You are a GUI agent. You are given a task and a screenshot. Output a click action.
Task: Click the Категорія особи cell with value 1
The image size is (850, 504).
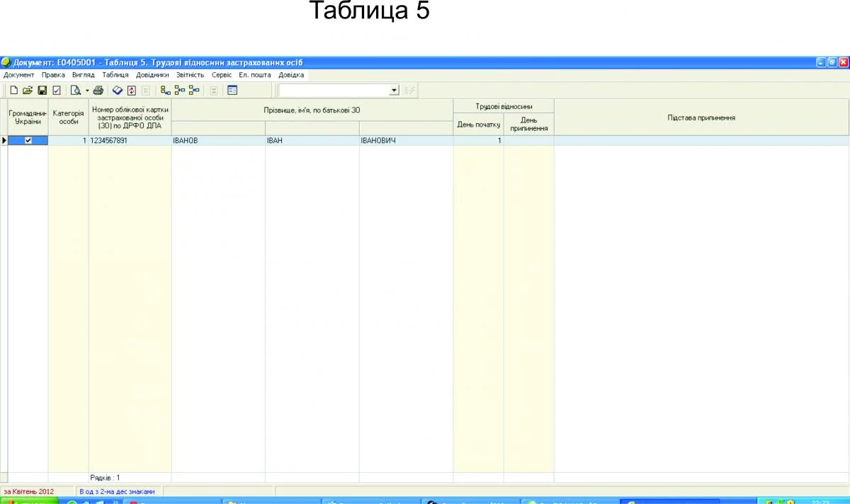click(69, 140)
